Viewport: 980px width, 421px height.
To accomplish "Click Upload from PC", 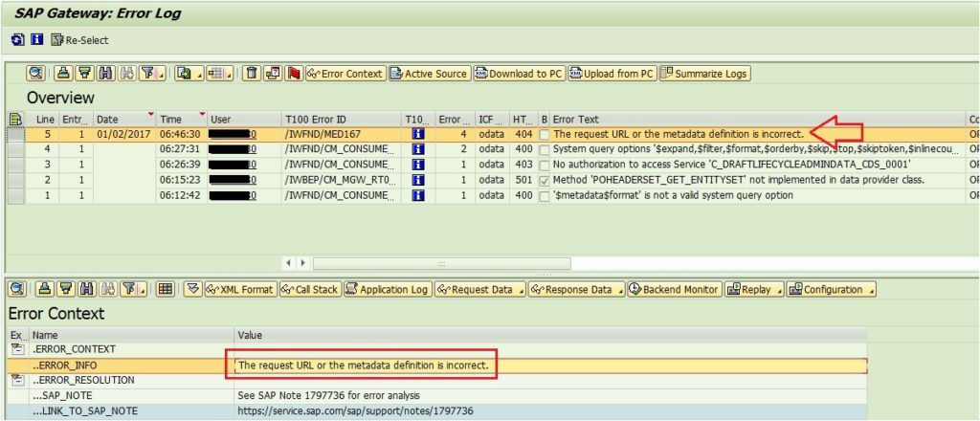I will click(612, 74).
